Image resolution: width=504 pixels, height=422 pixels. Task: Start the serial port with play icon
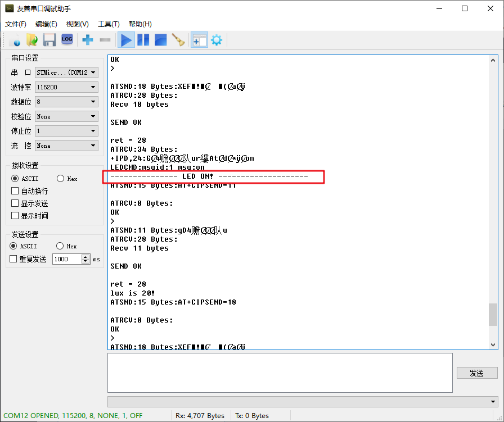coord(126,40)
